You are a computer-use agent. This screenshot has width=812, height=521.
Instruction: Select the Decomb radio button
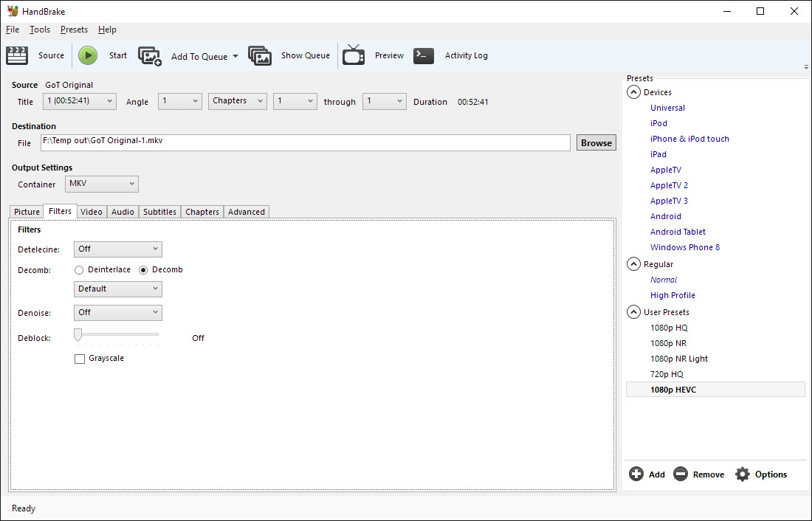(143, 270)
